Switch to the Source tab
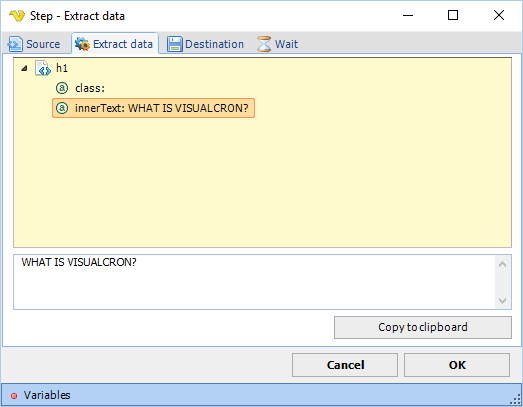 point(34,44)
